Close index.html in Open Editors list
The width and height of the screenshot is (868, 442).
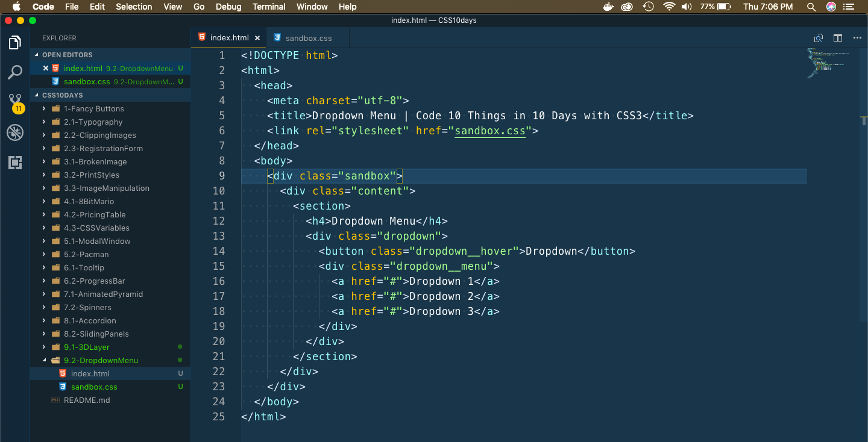click(x=46, y=68)
